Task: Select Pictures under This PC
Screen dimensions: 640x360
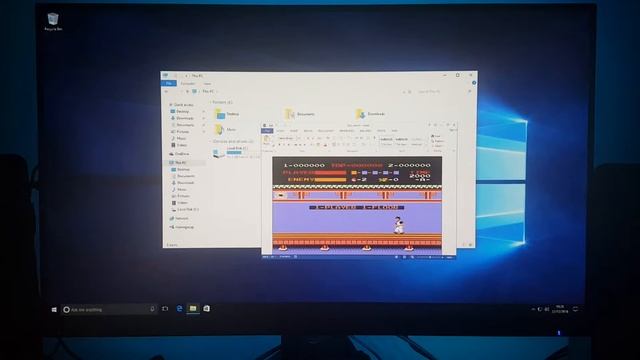Action: [x=182, y=196]
